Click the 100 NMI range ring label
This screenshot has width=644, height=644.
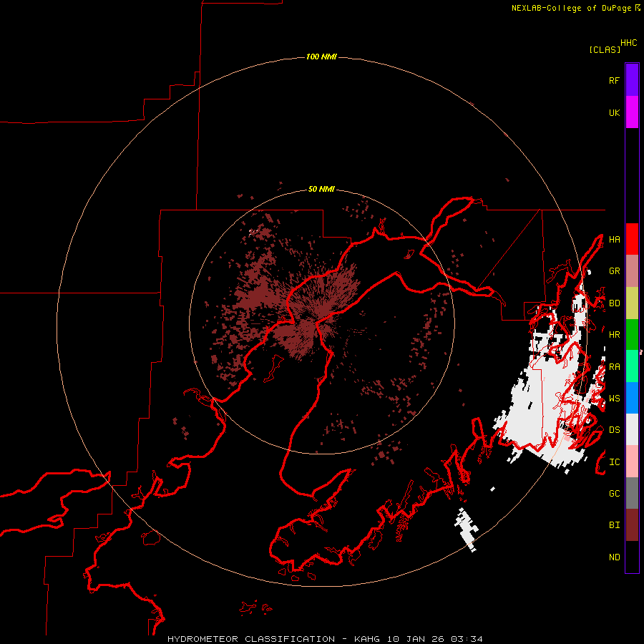tap(321, 57)
